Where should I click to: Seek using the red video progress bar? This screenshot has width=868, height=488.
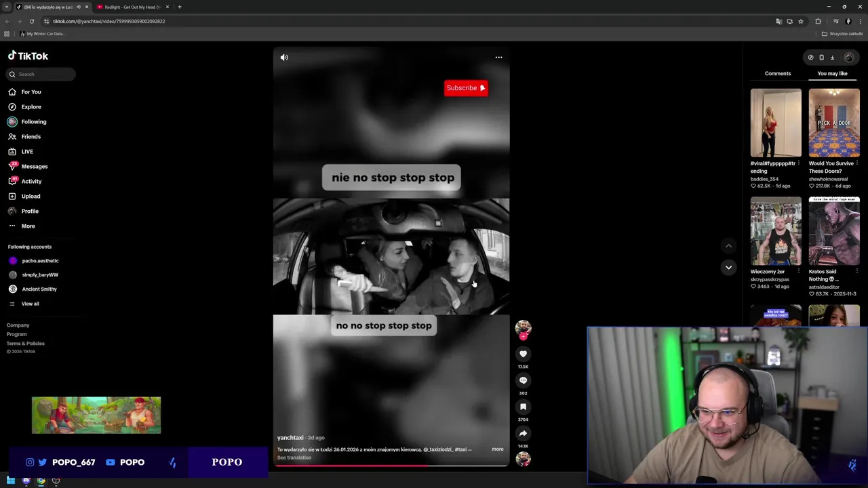click(391, 466)
